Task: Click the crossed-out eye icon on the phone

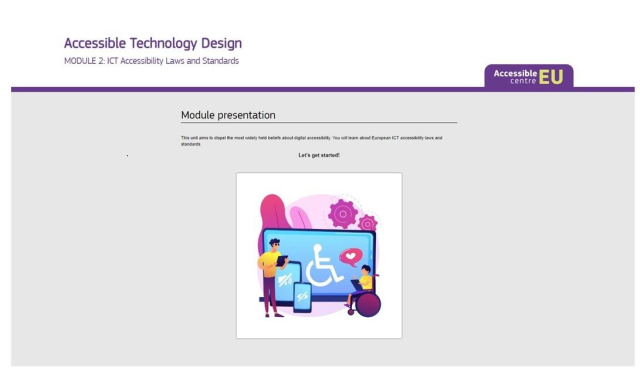Action: point(302,296)
